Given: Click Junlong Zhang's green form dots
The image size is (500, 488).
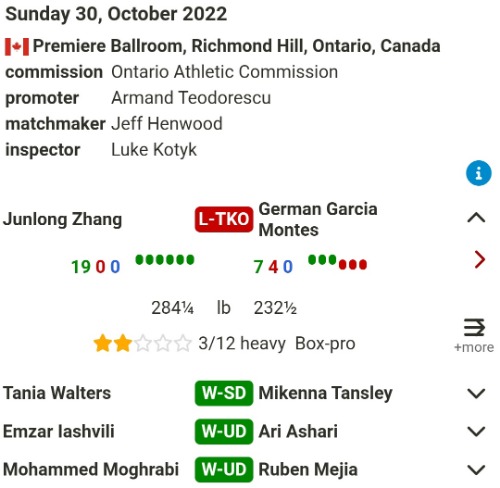Looking at the screenshot, I should tap(165, 260).
